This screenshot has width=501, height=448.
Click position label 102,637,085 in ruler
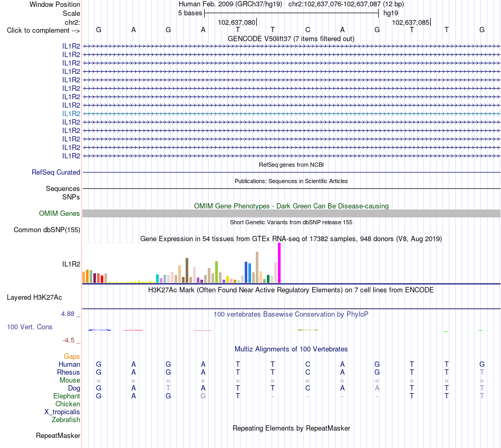[x=411, y=22]
